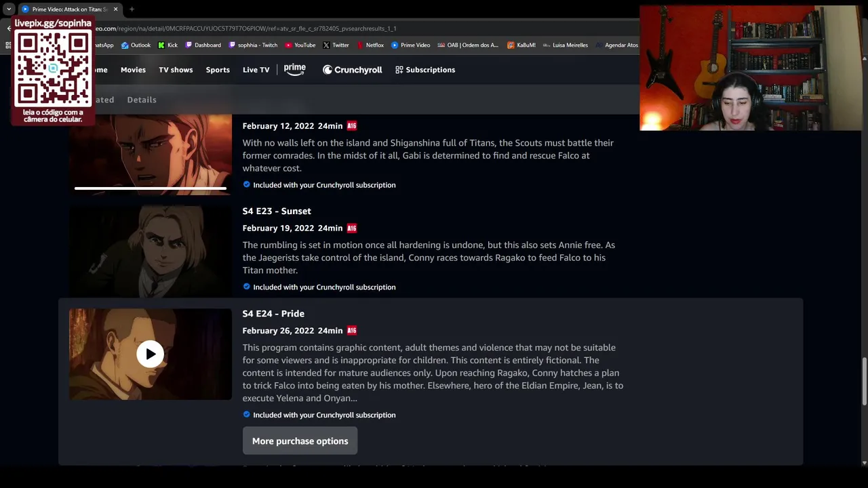Open the OAB | Ordem dos A... bookmark

[x=468, y=45]
